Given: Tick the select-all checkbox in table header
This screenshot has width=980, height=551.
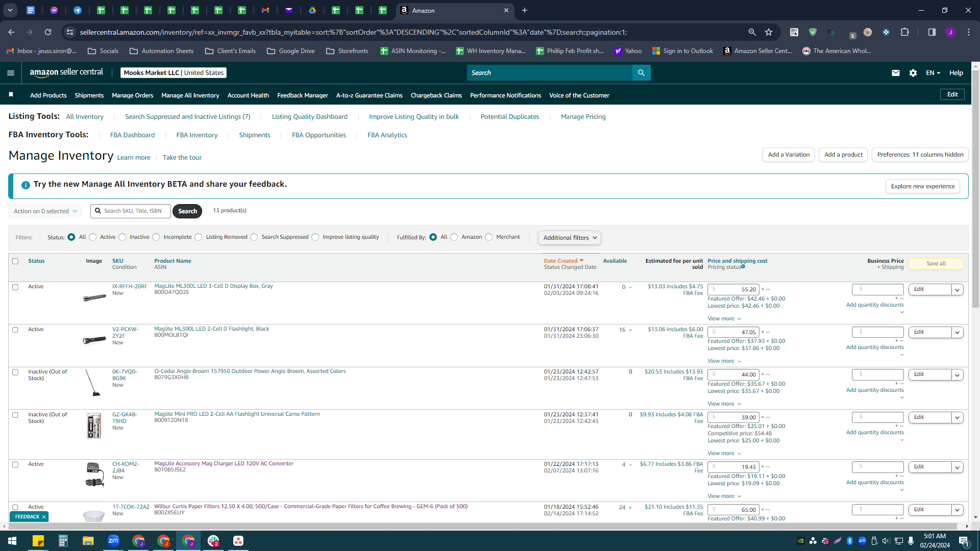Looking at the screenshot, I should coord(15,261).
